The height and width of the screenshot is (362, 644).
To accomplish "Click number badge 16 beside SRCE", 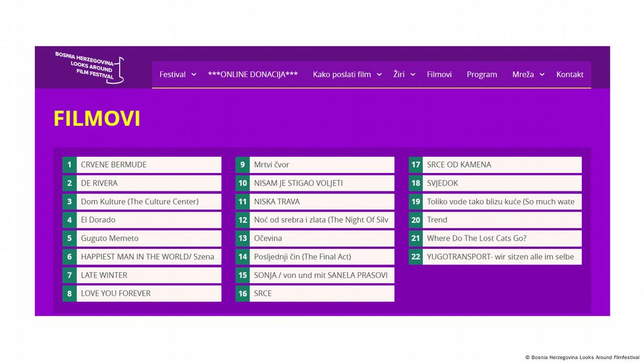I will 243,294.
